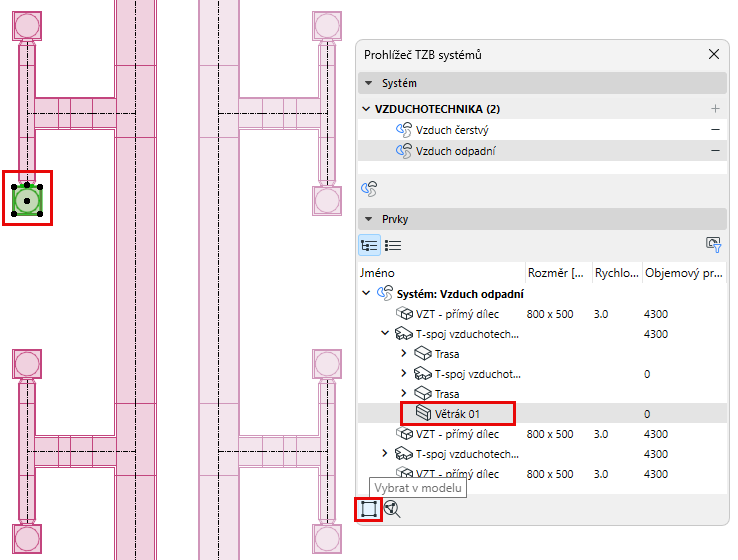This screenshot has height=560, width=738.
Task: Click the Rychlo... column header
Action: click(x=617, y=273)
